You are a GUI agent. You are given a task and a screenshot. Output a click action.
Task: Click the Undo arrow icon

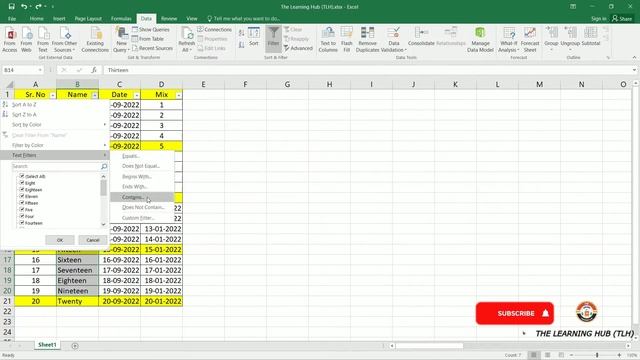coord(24,7)
